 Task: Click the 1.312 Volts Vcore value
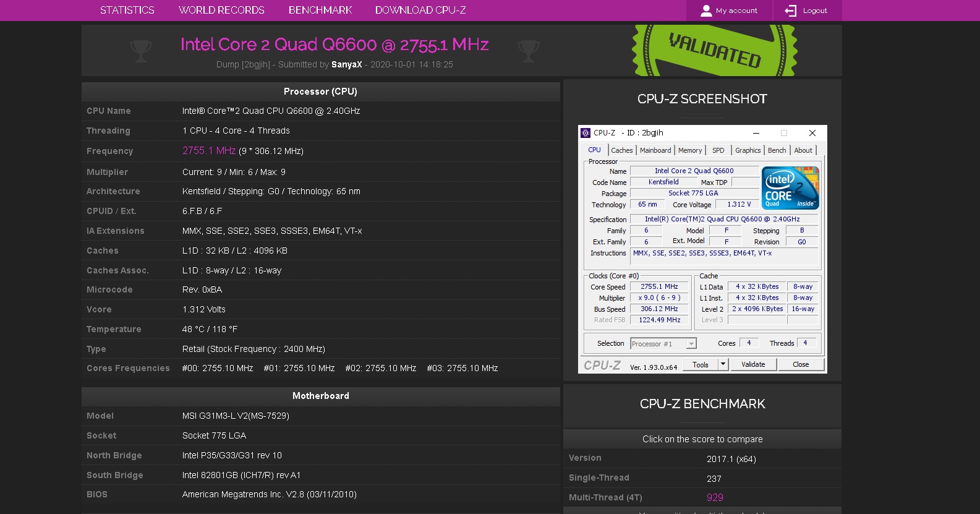point(204,309)
